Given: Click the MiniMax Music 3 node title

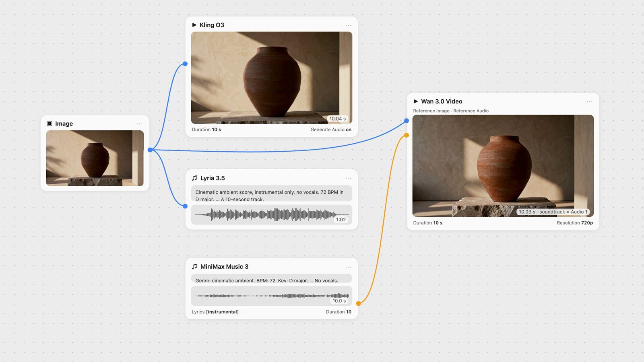Looking at the screenshot, I should tap(224, 267).
